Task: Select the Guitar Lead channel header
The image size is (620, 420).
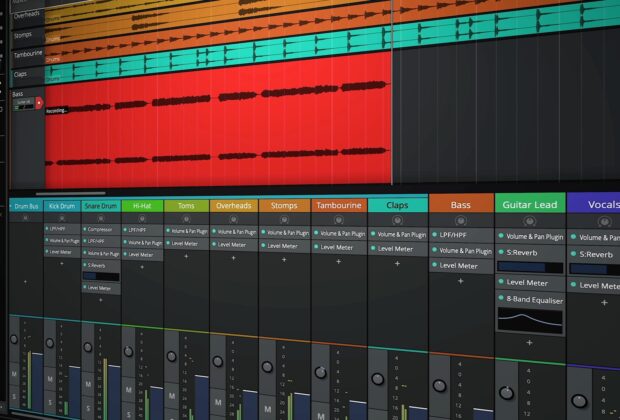Action: pyautogui.click(x=530, y=204)
